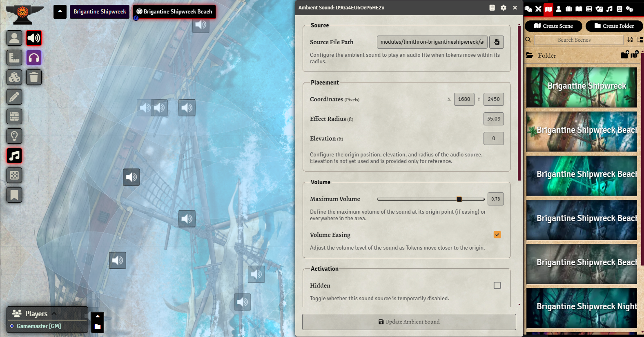Open the Tile Controls cubes layer
The image size is (644, 337).
(x=14, y=77)
